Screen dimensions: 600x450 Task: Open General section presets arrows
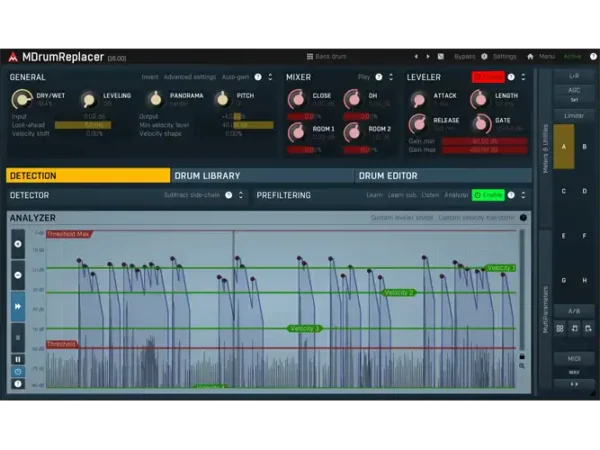270,77
